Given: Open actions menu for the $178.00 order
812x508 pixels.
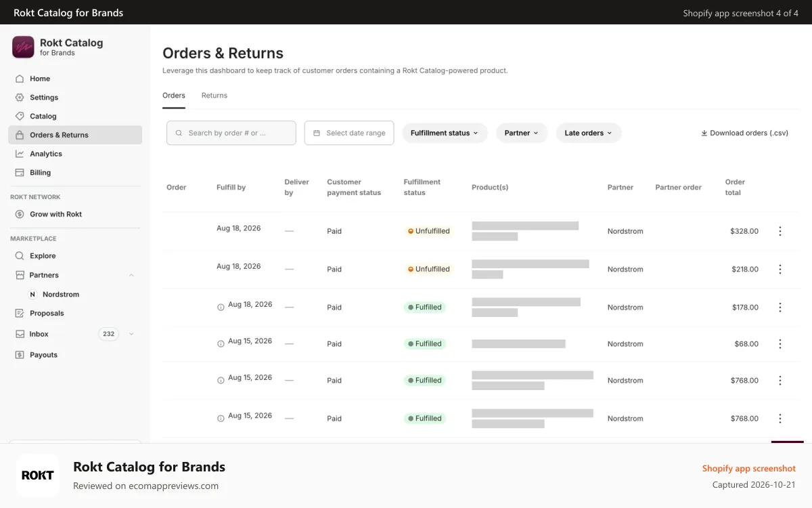Looking at the screenshot, I should 780,308.
